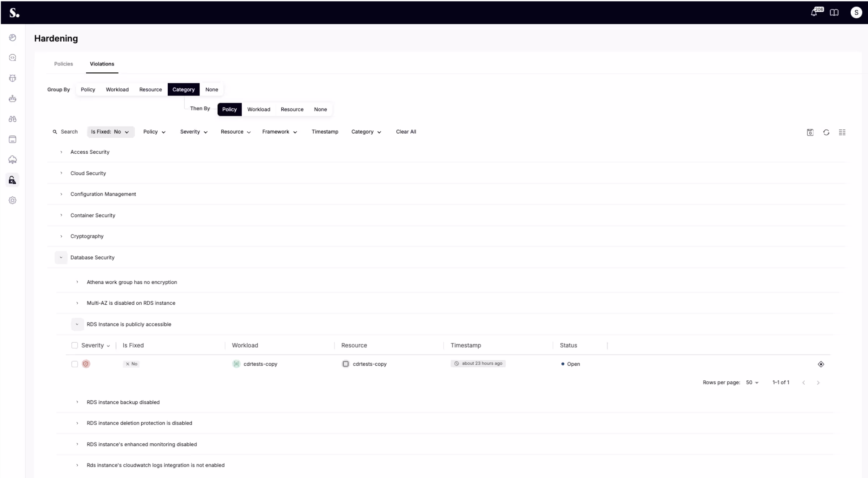868x478 pixels.
Task: Open the Rows per page dropdown
Action: pos(752,382)
